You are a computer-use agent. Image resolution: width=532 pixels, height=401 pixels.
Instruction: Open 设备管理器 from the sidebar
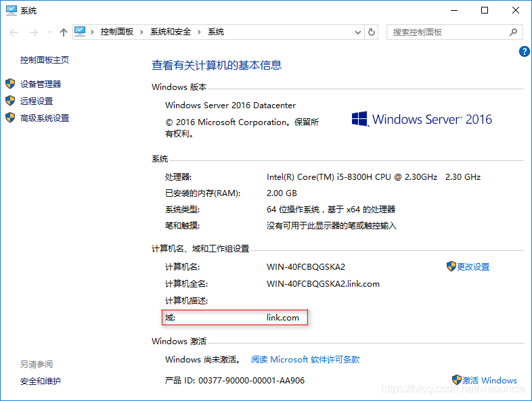coord(41,84)
